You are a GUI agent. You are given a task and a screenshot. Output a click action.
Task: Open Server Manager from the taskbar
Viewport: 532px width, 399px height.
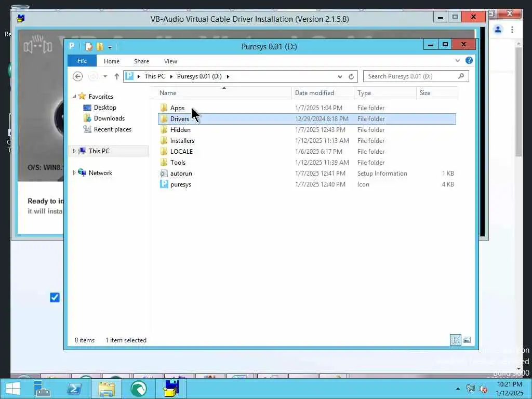(42, 389)
